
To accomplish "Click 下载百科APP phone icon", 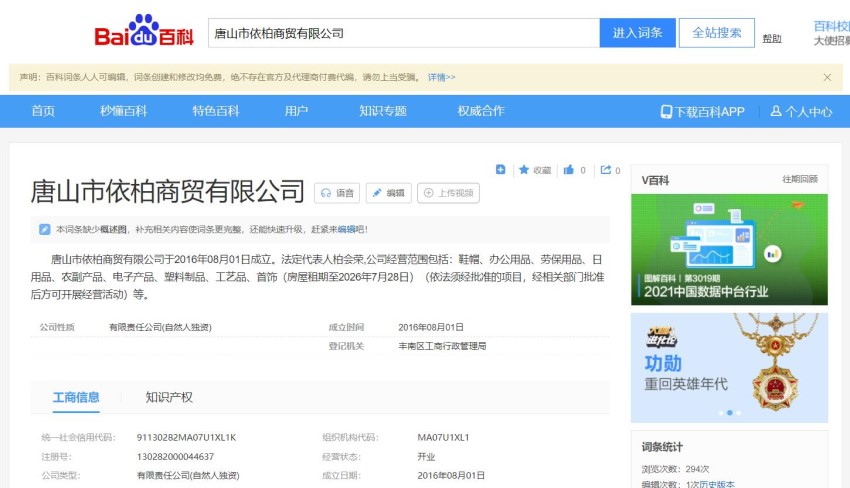I will (x=666, y=112).
